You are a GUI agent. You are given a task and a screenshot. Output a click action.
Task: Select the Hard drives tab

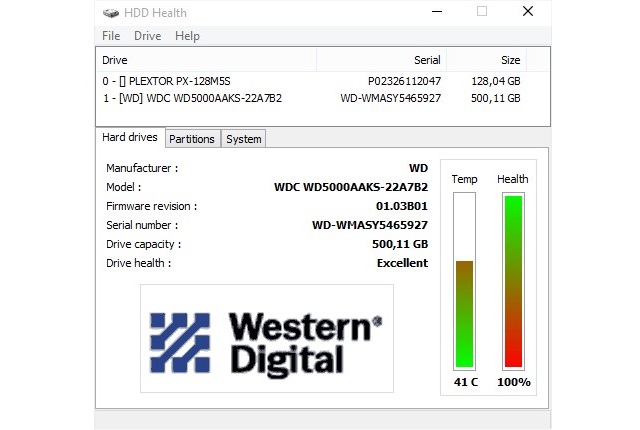pos(130,137)
